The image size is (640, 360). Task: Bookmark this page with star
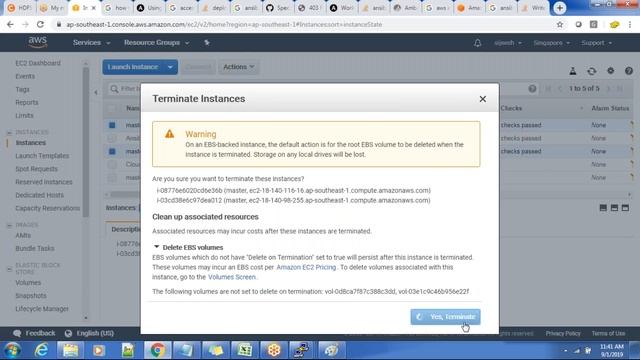click(560, 24)
